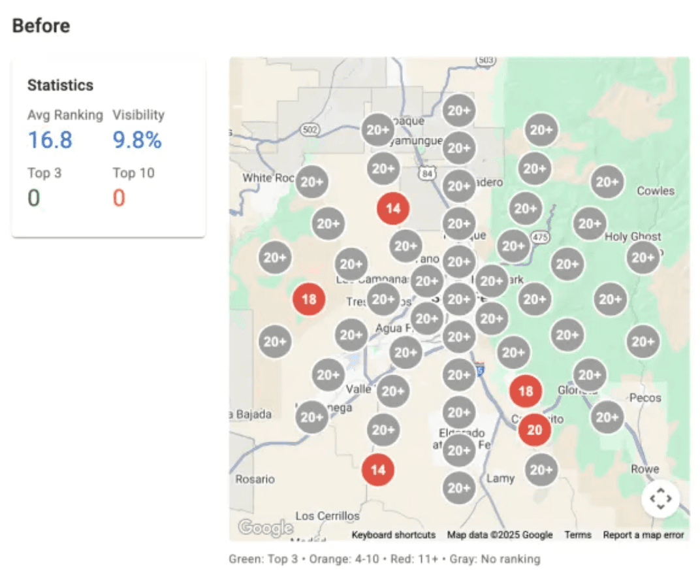This screenshot has height=588, width=700.
Task: Click Report a map error link
Action: pyautogui.click(x=643, y=534)
